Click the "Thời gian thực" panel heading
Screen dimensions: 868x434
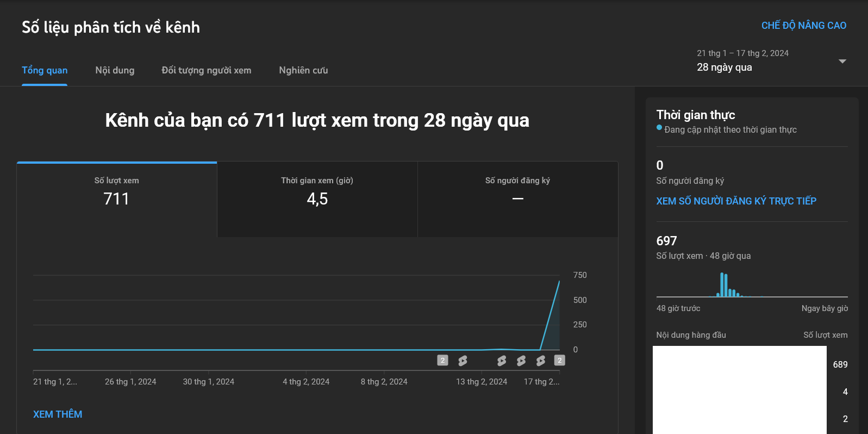[x=696, y=115]
